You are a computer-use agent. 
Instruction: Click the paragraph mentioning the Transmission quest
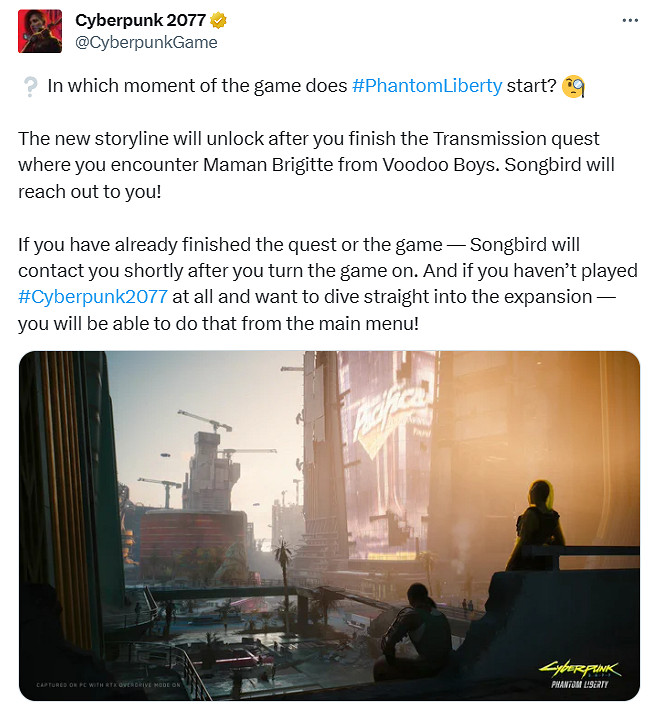pos(316,165)
